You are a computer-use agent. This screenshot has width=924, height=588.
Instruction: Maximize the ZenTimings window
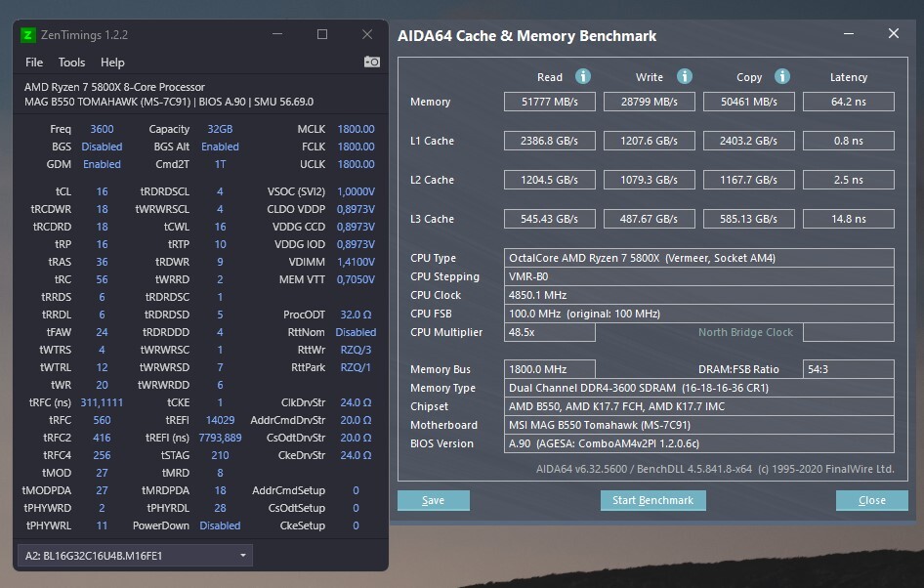coord(322,34)
